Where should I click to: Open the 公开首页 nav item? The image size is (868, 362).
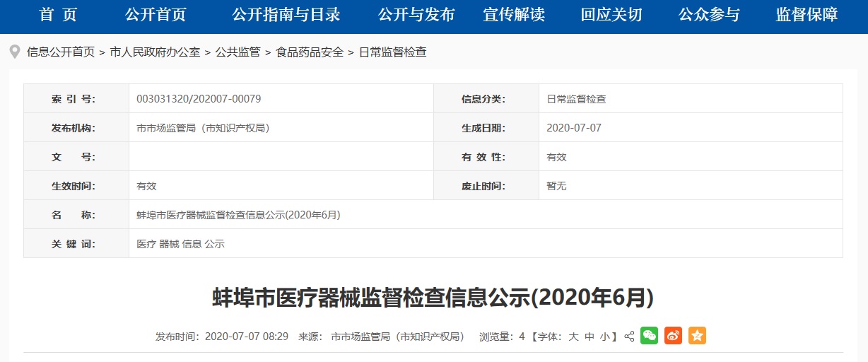(x=156, y=15)
